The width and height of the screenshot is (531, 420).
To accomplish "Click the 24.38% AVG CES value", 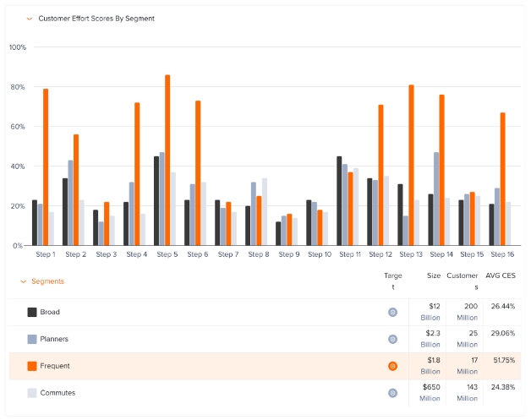I will 503,387.
